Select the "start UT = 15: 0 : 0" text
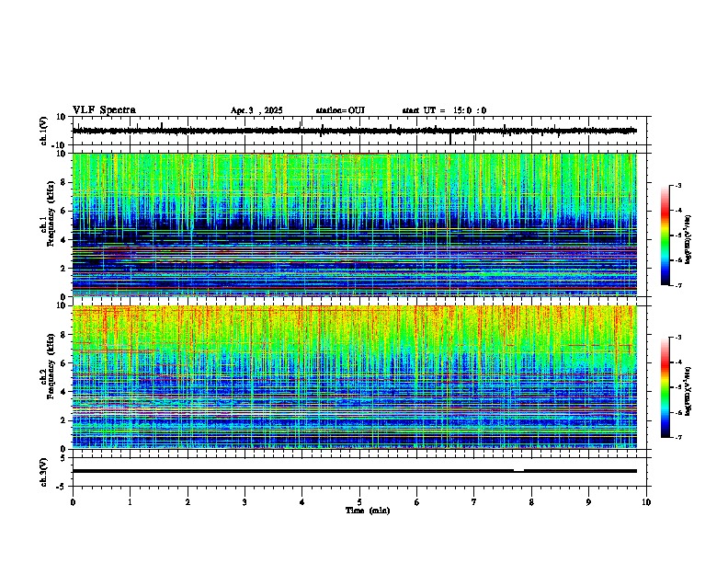 pos(444,110)
